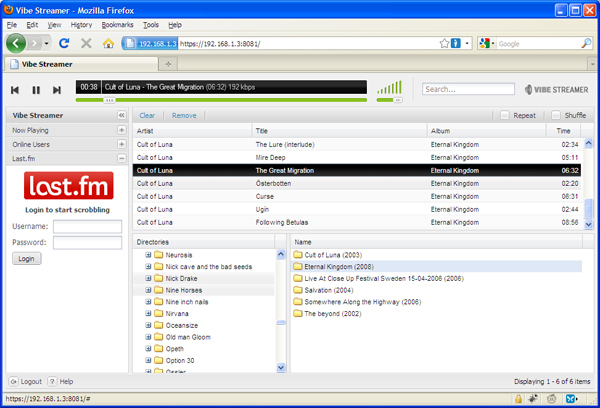Image resolution: width=600 pixels, height=408 pixels.
Task: Open The beyond (2002) folder
Action: (327, 313)
